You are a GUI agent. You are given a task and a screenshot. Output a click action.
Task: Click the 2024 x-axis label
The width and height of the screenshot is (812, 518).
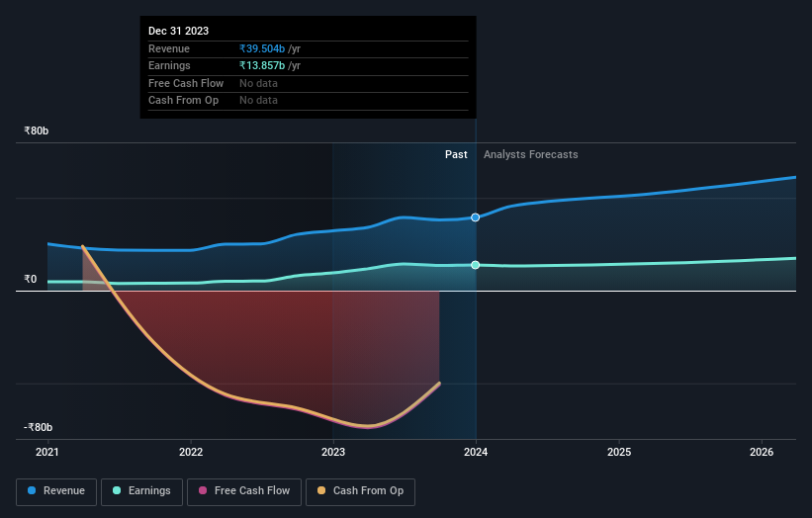coord(476,452)
